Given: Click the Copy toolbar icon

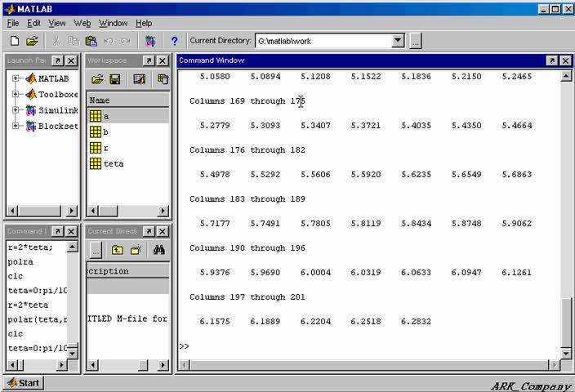Looking at the screenshot, I should (x=74, y=41).
